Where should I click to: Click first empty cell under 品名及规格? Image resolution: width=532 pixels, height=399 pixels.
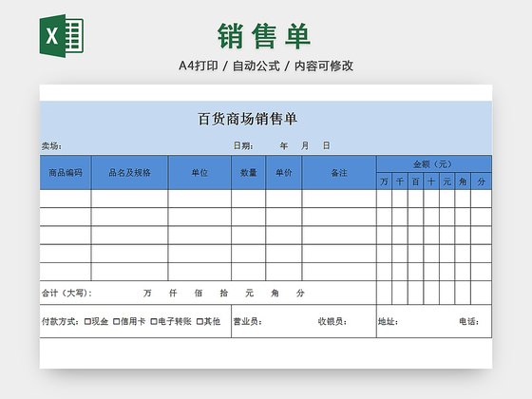point(129,199)
